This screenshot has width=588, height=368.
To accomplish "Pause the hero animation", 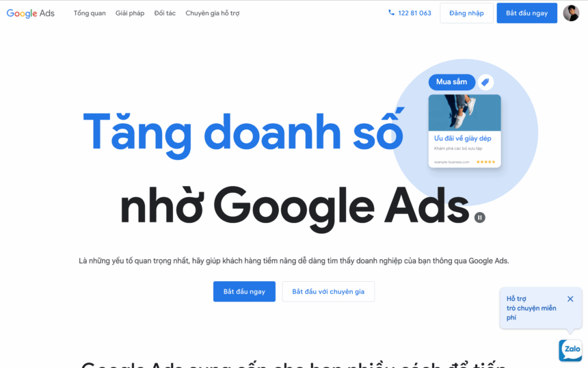I will click(x=479, y=218).
